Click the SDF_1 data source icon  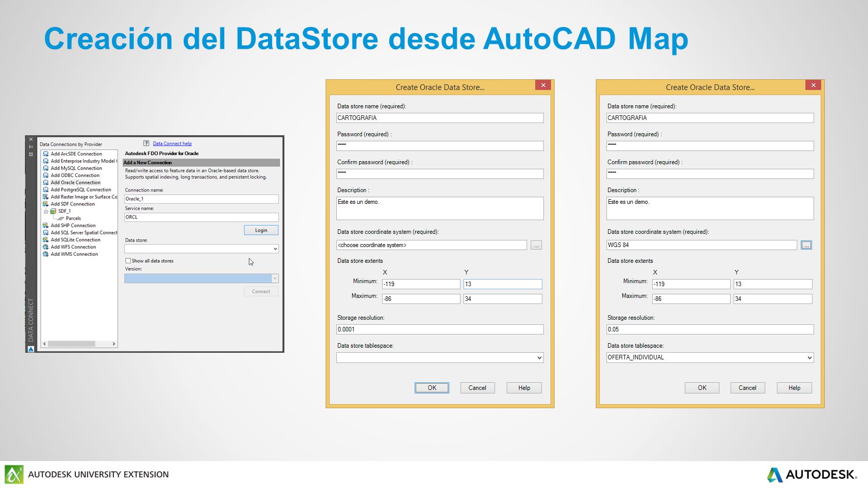(53, 211)
